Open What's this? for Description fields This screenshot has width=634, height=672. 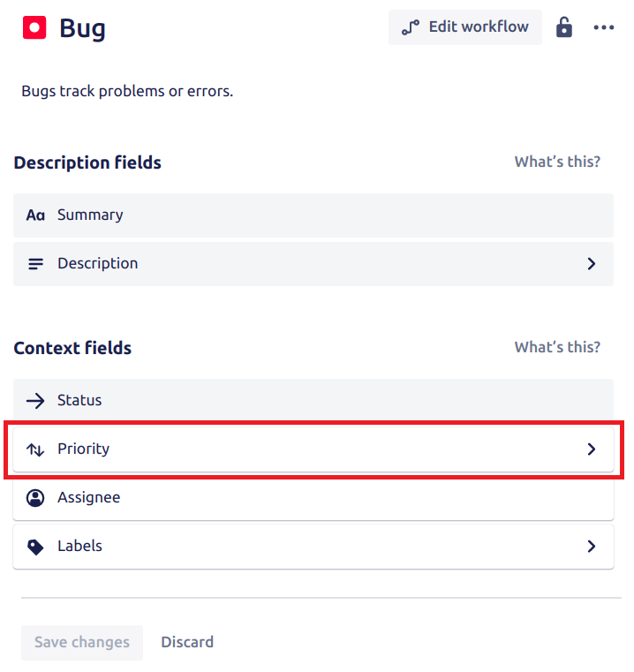557,162
